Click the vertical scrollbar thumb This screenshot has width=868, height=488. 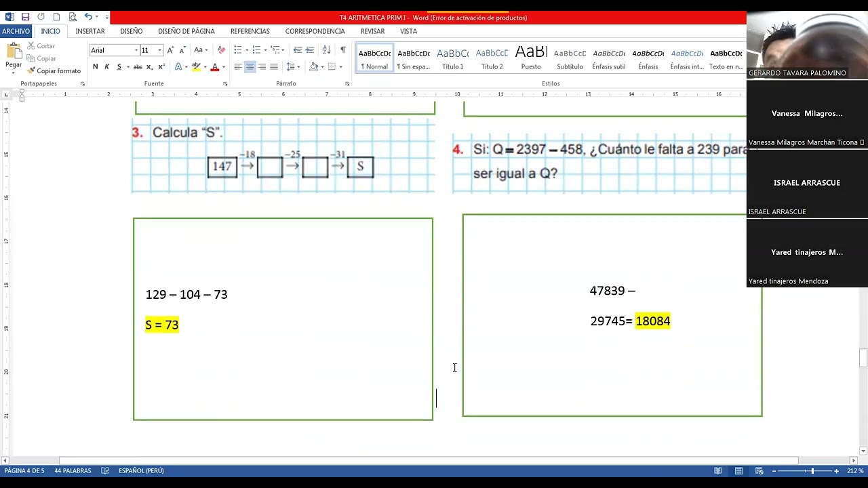(863, 358)
